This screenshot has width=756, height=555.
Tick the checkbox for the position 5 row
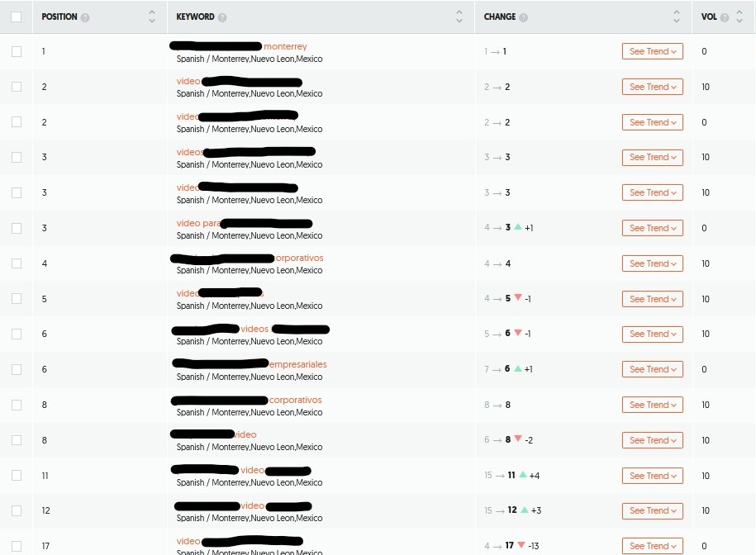pyautogui.click(x=17, y=299)
